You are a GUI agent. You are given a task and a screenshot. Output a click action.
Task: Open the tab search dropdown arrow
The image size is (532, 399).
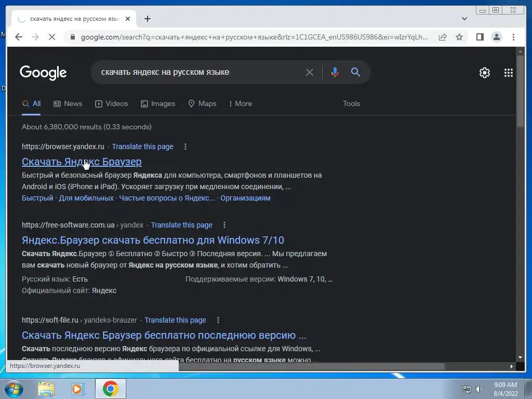(x=464, y=19)
